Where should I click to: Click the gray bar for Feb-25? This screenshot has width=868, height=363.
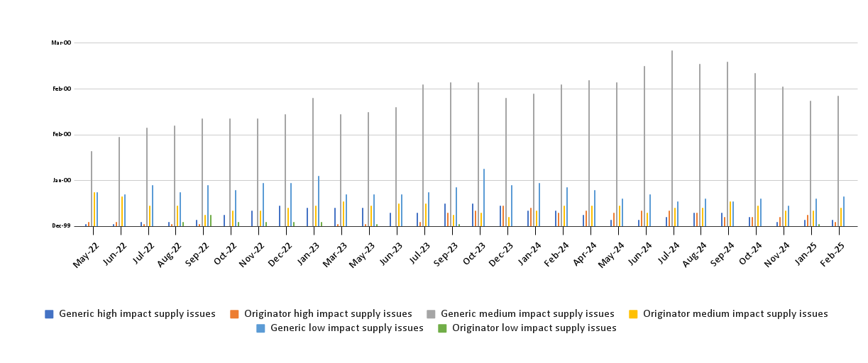click(838, 161)
